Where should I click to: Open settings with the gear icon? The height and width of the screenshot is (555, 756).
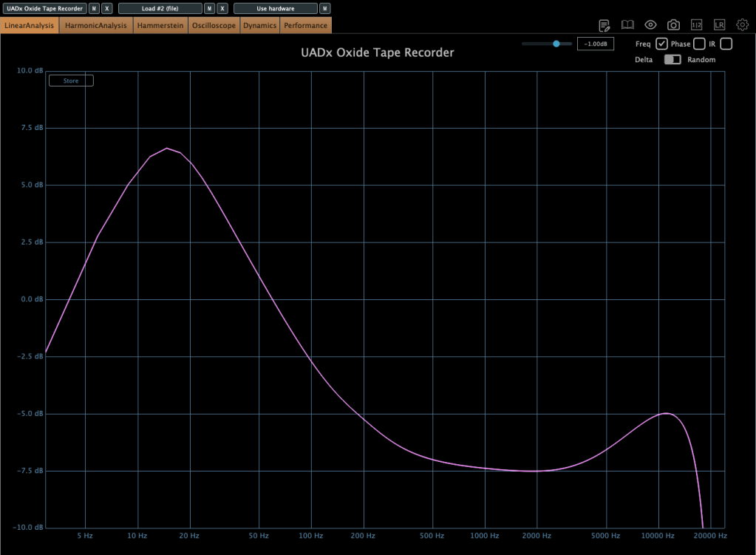tap(742, 25)
